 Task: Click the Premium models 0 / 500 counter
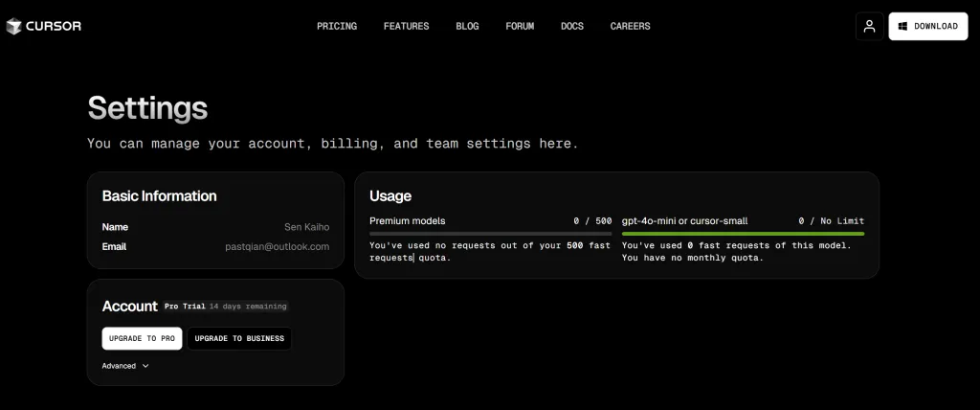click(x=592, y=221)
